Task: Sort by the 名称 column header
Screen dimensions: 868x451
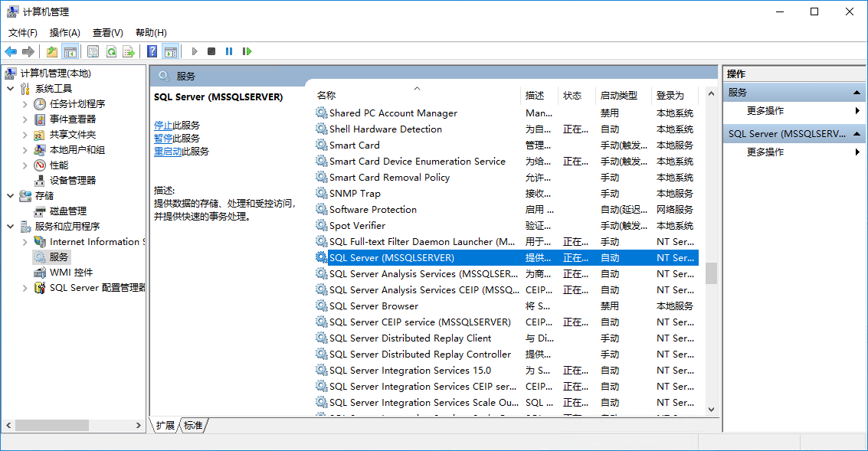Action: (417, 95)
